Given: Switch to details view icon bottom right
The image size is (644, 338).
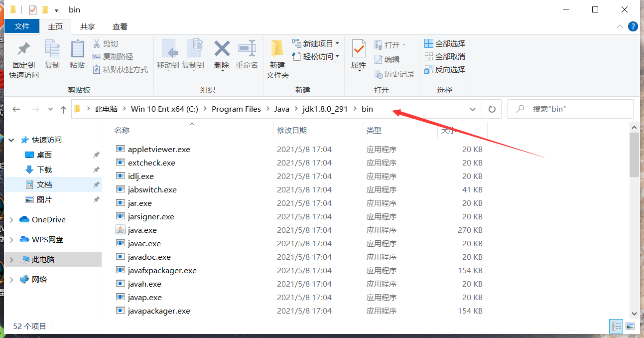Looking at the screenshot, I should click(x=617, y=327).
